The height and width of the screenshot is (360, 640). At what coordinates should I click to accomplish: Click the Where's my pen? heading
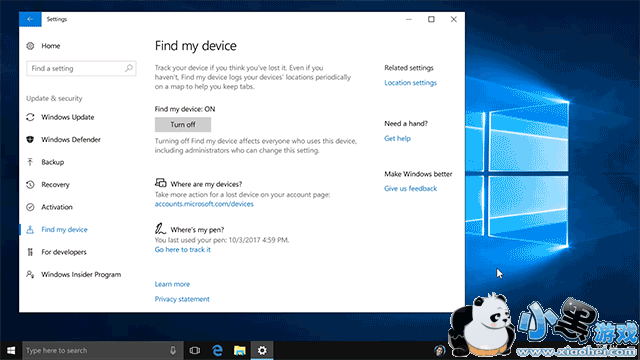(x=197, y=230)
